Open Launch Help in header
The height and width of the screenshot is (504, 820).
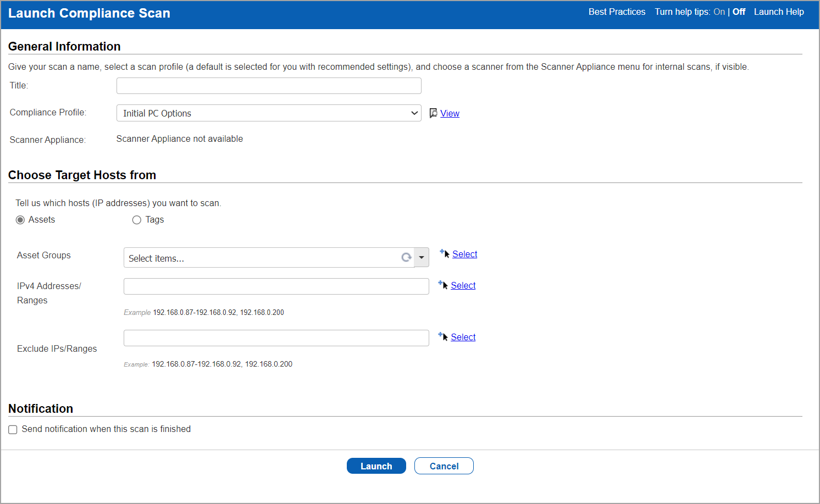(779, 12)
